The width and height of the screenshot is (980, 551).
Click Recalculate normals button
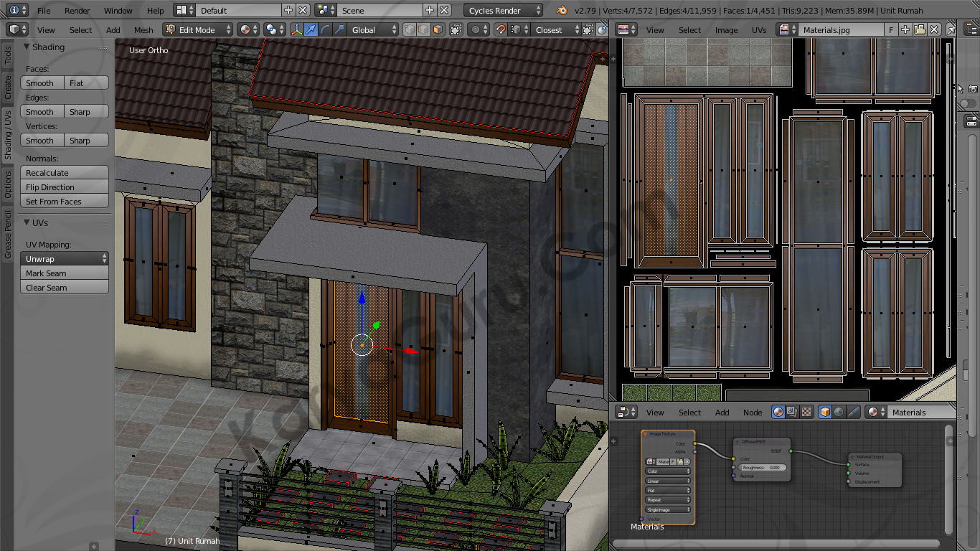(65, 173)
